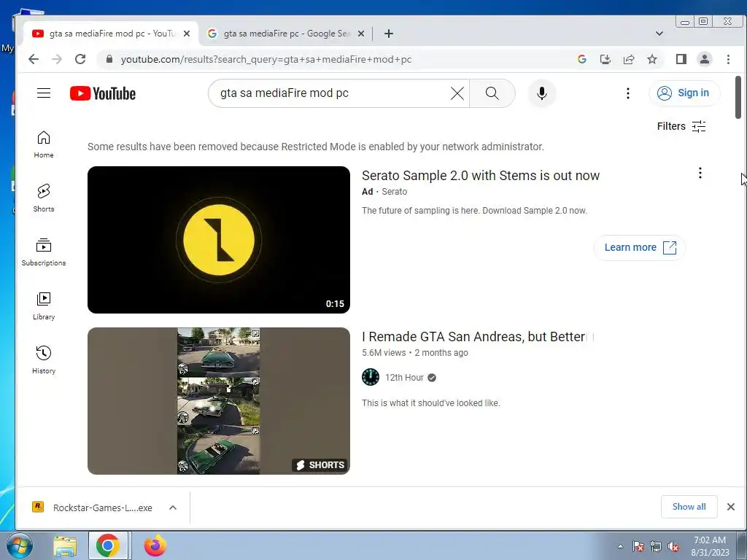Share this page icon in address bar
Image resolution: width=747 pixels, height=560 pixels.
click(628, 59)
